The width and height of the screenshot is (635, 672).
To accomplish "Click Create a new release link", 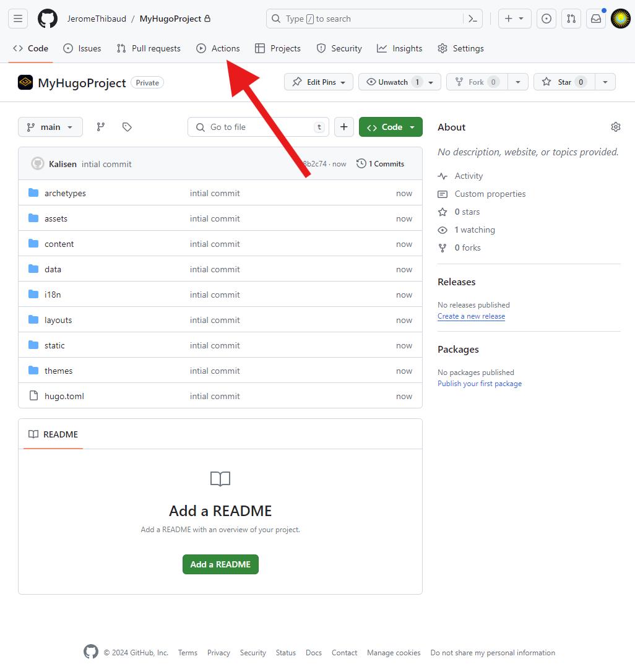I will (471, 316).
